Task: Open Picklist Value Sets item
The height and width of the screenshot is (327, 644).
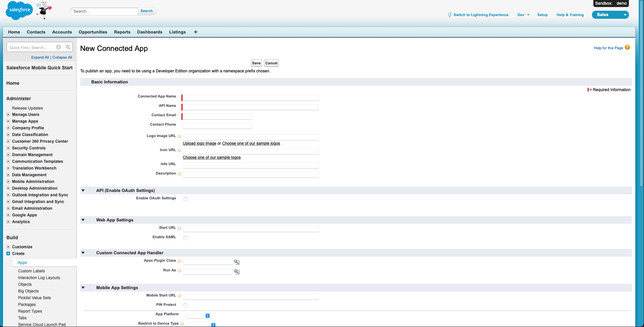Action: click(x=35, y=298)
